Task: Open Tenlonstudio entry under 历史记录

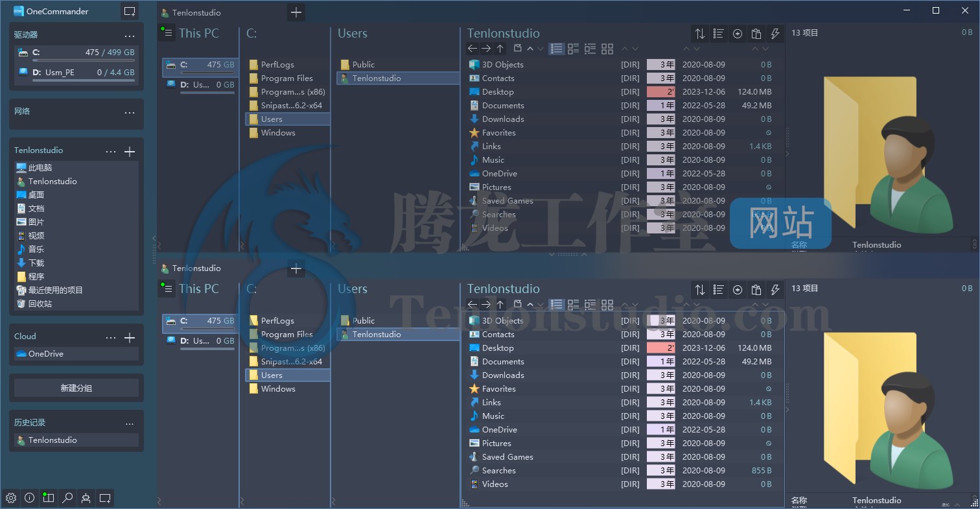Action: (x=76, y=440)
